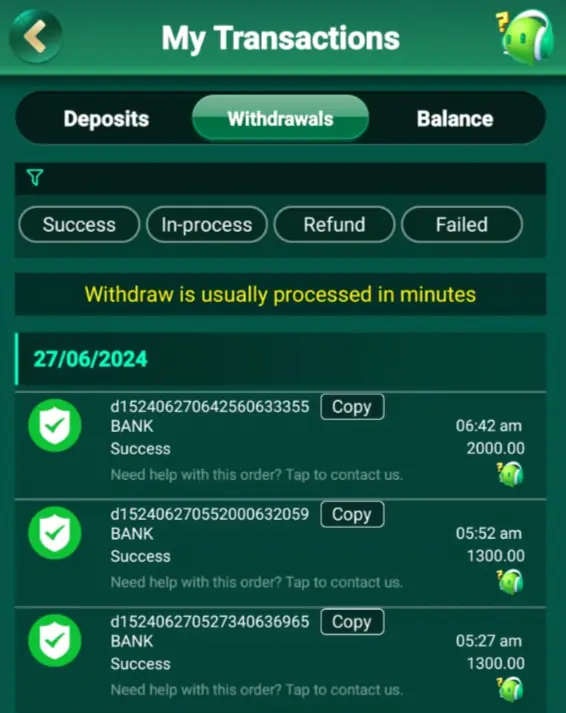Image resolution: width=566 pixels, height=713 pixels.
Task: Toggle the In-process filter chip
Action: point(207,225)
